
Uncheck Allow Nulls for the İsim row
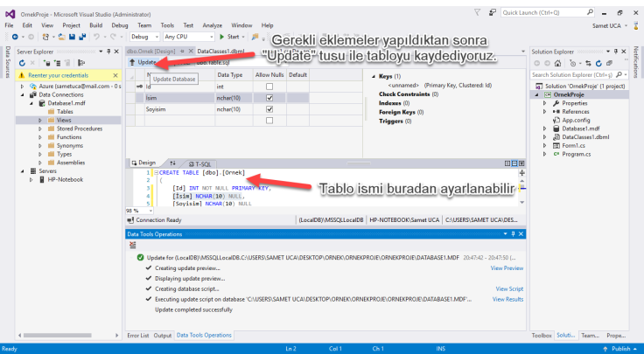point(269,98)
